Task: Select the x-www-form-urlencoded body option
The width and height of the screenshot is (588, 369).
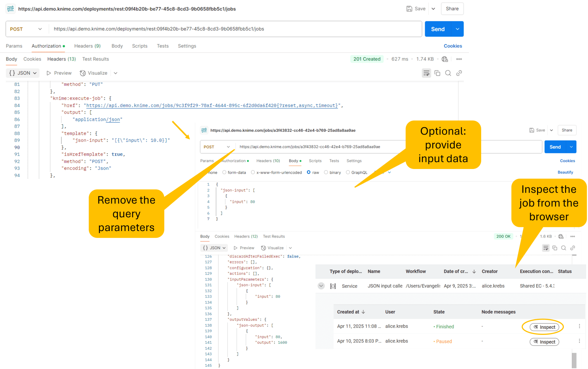Action: point(276,172)
